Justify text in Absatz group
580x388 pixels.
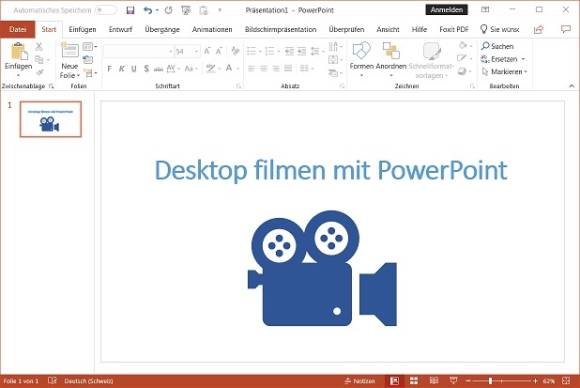pos(289,68)
